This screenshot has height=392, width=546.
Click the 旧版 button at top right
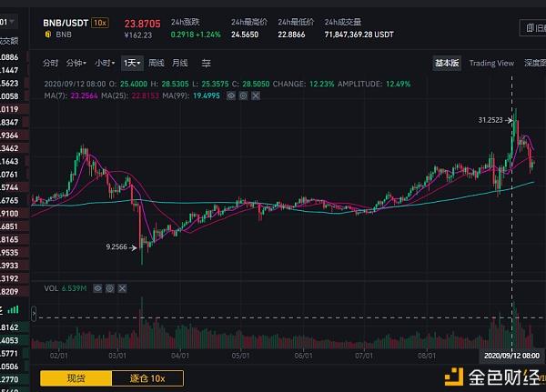tap(533, 28)
